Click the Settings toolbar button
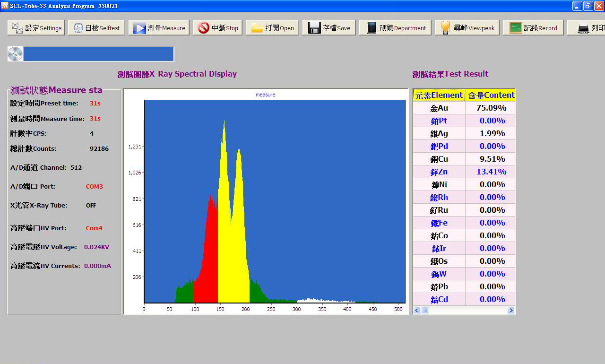The width and height of the screenshot is (605, 364). [36, 28]
